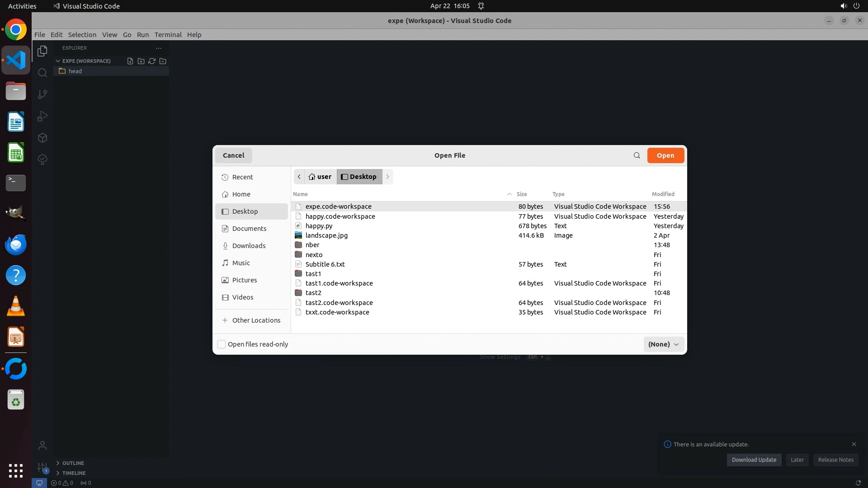This screenshot has width=868, height=488.
Task: Select the landscape.jpg file
Action: 326,235
